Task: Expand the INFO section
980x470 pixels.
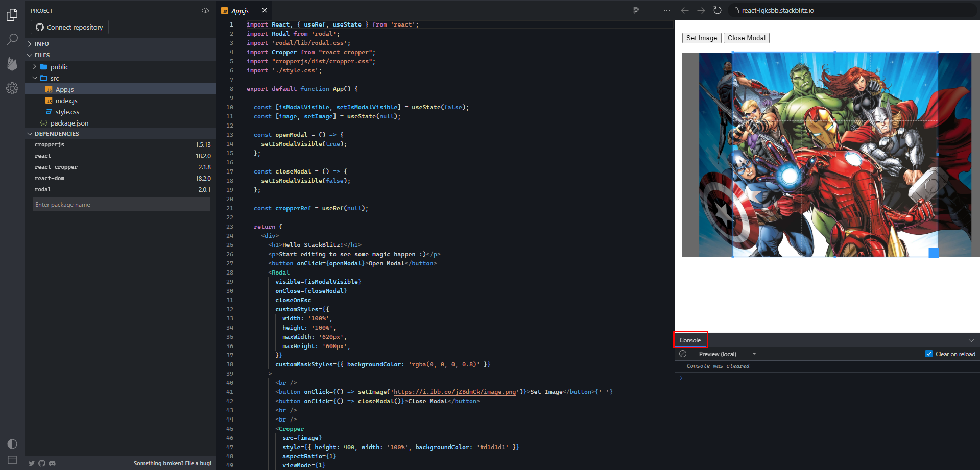Action: (120, 44)
